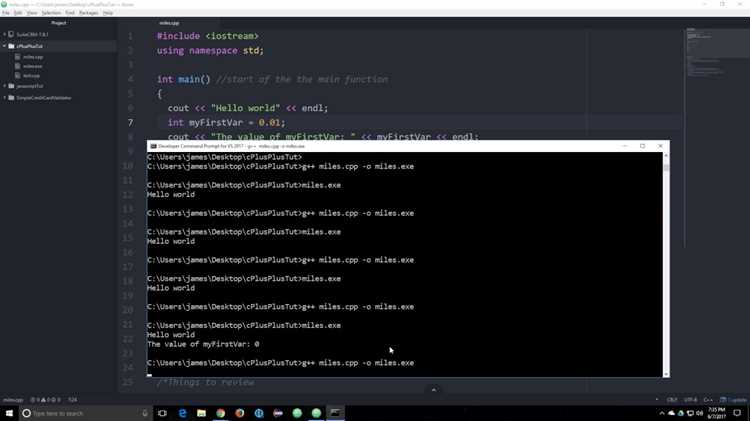The width and height of the screenshot is (750, 421).
Task: Click the network tray icon
Action: 690,413
